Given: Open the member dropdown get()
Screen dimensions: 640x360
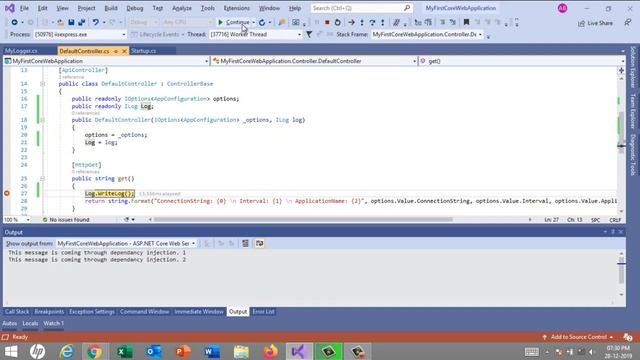Looking at the screenshot, I should point(522,61).
